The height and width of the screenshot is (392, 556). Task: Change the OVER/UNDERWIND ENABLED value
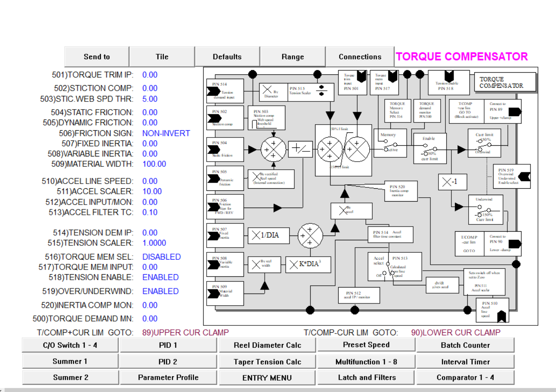(x=160, y=291)
